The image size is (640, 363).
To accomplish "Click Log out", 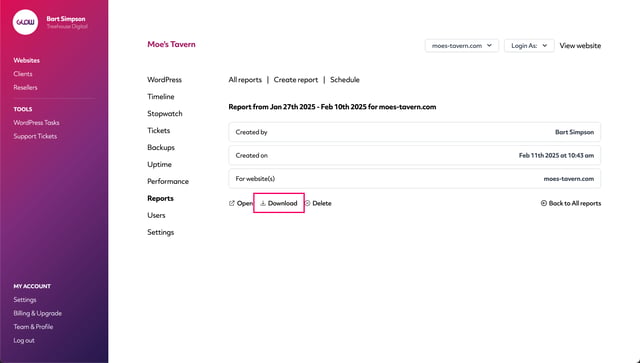I will pos(24,340).
